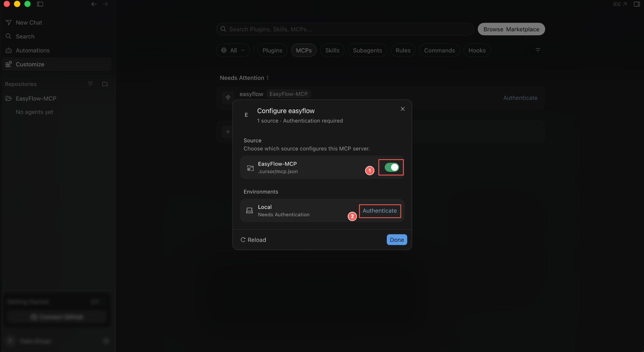Click Authenticate in Needs Attention row
The height and width of the screenshot is (352, 644).
520,98
